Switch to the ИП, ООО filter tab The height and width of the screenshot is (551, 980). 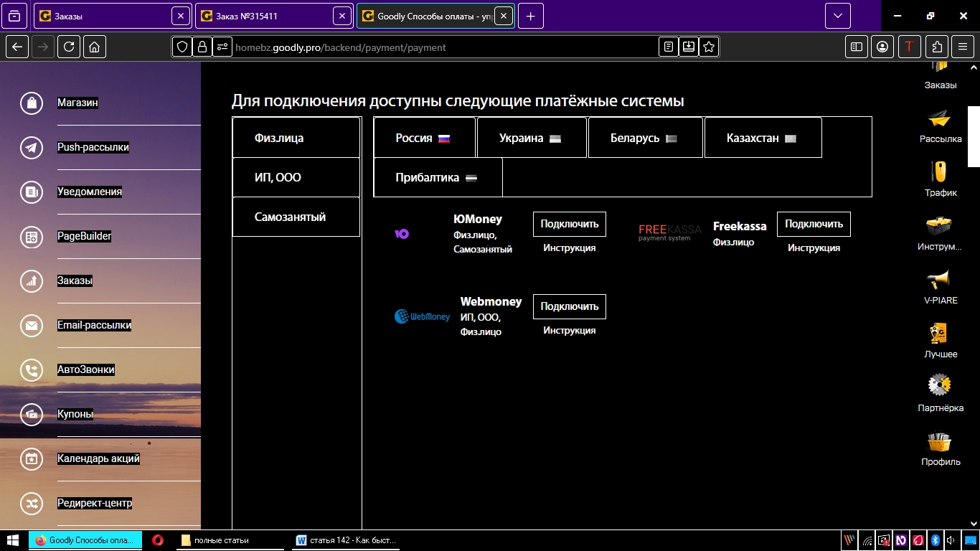296,177
